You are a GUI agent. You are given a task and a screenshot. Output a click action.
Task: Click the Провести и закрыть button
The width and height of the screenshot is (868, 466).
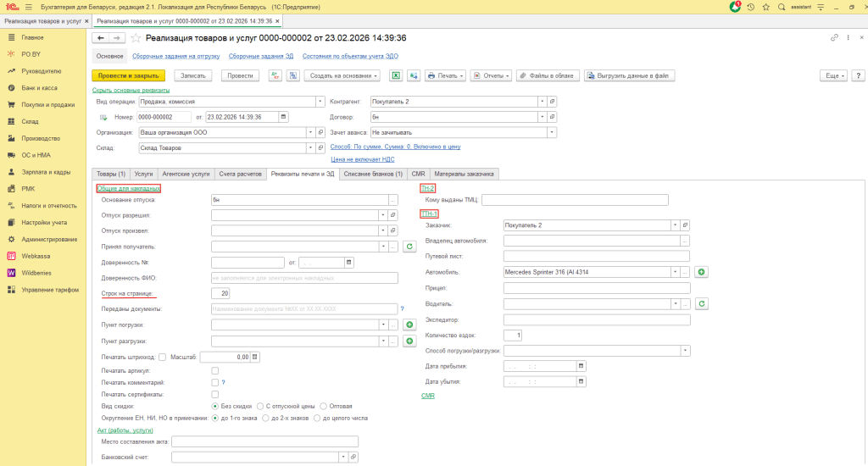(x=128, y=75)
